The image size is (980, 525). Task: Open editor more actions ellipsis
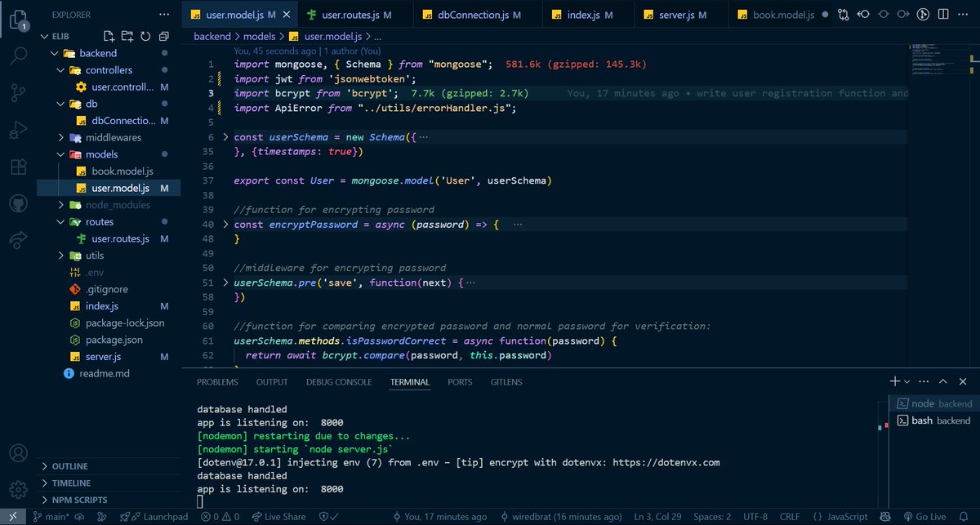tap(964, 15)
